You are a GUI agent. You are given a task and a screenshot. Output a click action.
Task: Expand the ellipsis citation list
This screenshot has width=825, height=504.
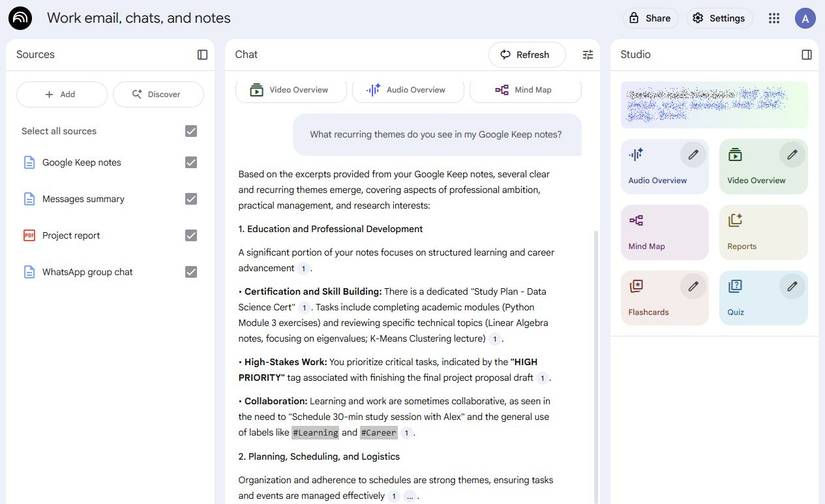(410, 496)
